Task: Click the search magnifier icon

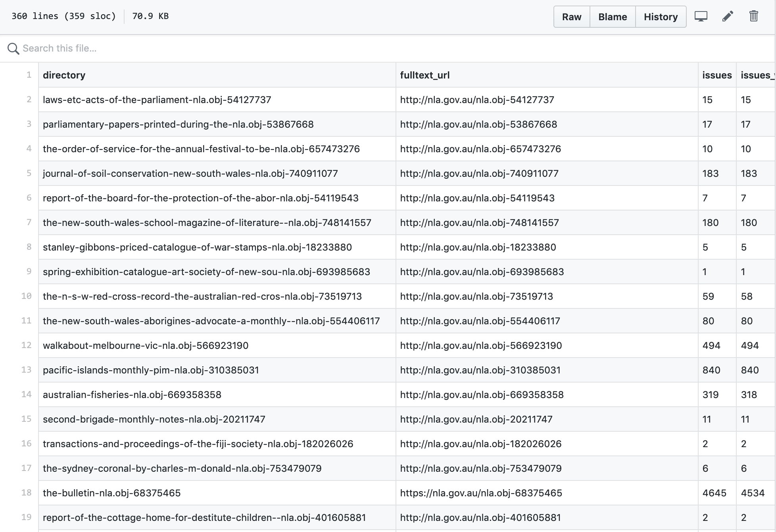Action: (x=13, y=49)
